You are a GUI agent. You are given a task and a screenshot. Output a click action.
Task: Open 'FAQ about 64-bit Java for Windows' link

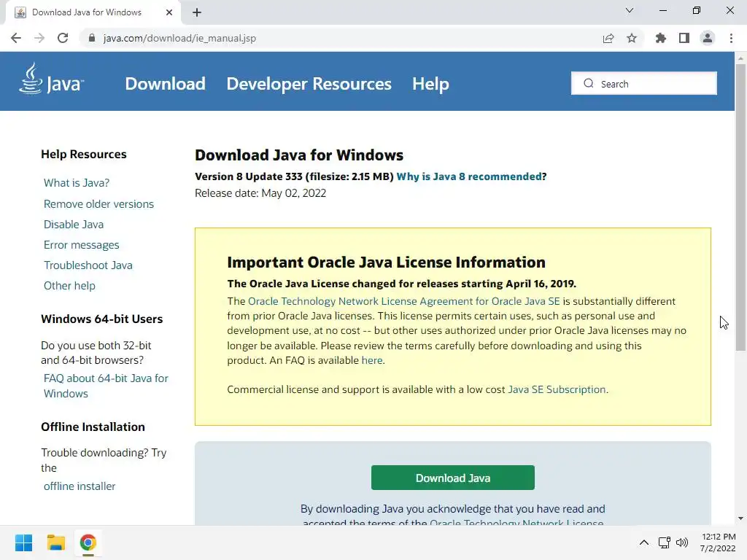[x=106, y=386]
